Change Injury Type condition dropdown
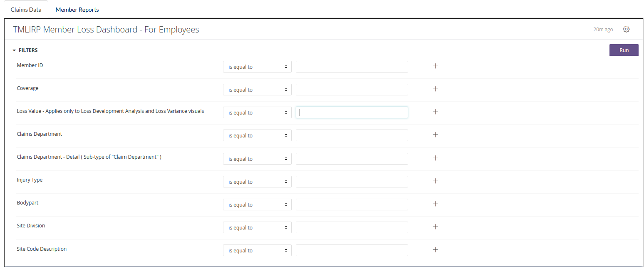Image resolution: width=644 pixels, height=267 pixels. 257,182
